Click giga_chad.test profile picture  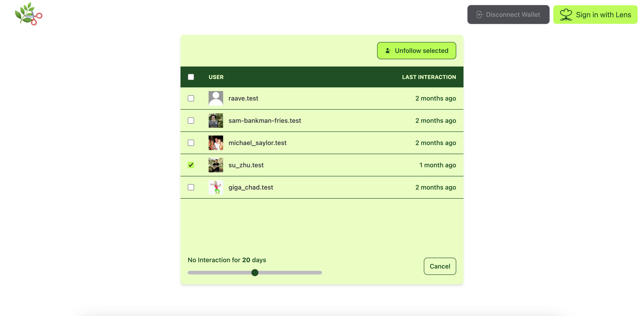pos(216,188)
